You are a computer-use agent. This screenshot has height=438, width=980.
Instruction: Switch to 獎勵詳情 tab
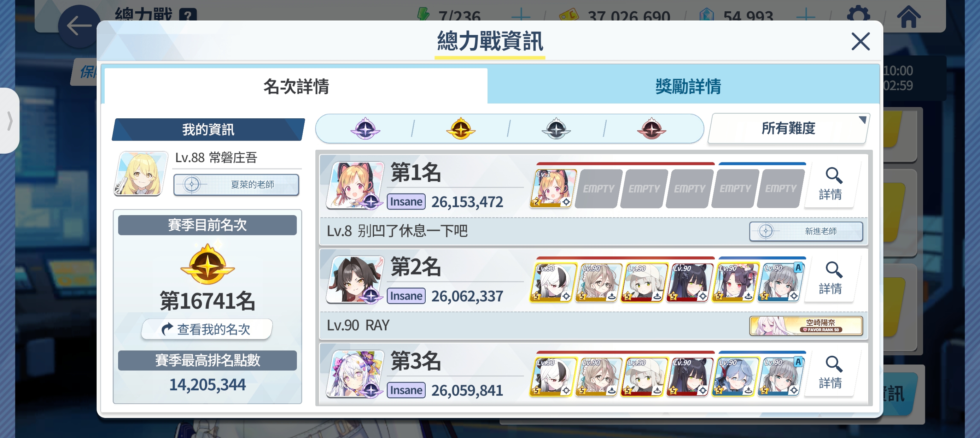tap(687, 86)
